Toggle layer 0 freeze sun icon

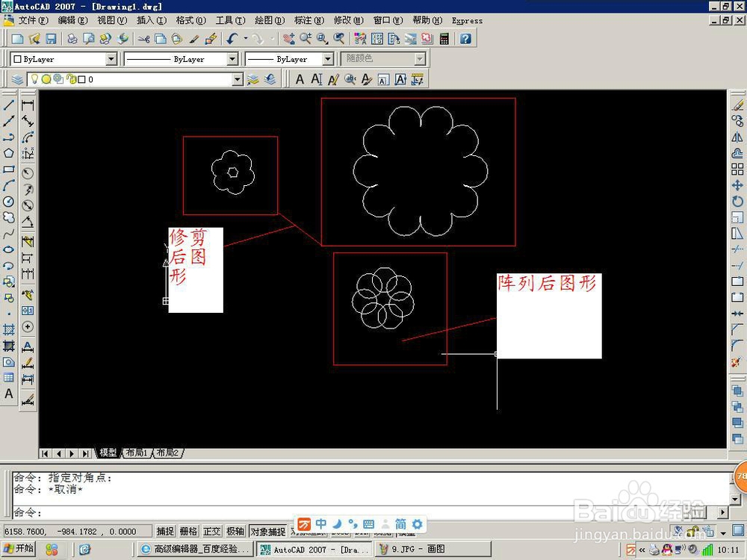pos(46,79)
